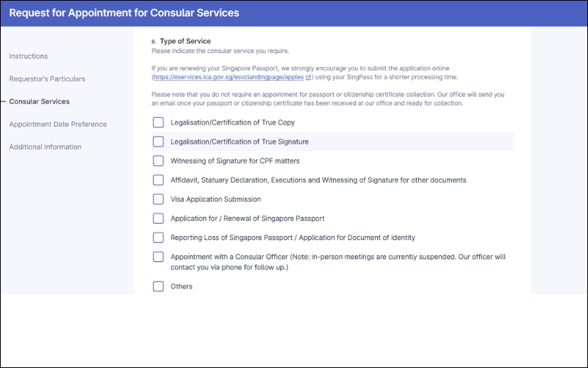
Task: Go to Instructions section in sidebar
Action: (29, 56)
